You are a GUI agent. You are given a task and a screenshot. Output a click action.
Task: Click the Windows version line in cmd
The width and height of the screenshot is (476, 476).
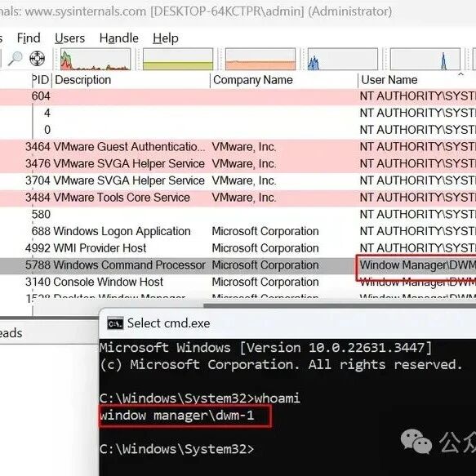[265, 348]
